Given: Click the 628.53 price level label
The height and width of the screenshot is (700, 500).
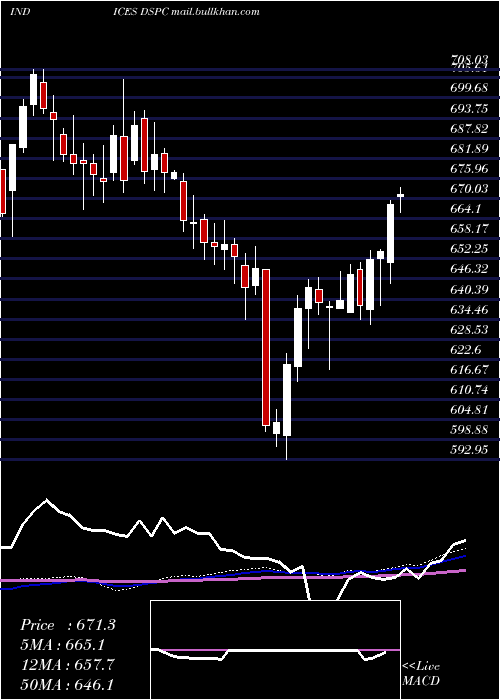Looking at the screenshot, I should coord(469,329).
